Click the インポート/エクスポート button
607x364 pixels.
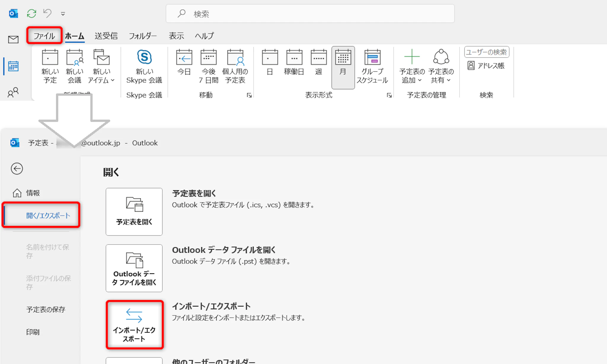tap(134, 324)
